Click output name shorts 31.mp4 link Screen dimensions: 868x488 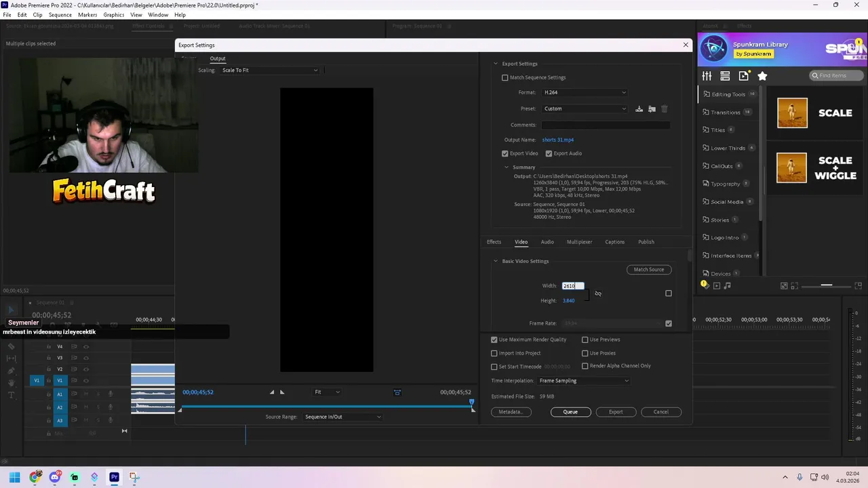pyautogui.click(x=558, y=140)
